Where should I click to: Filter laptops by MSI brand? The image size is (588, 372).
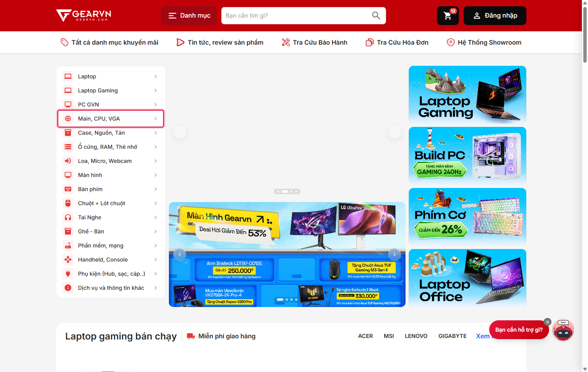tap(389, 336)
